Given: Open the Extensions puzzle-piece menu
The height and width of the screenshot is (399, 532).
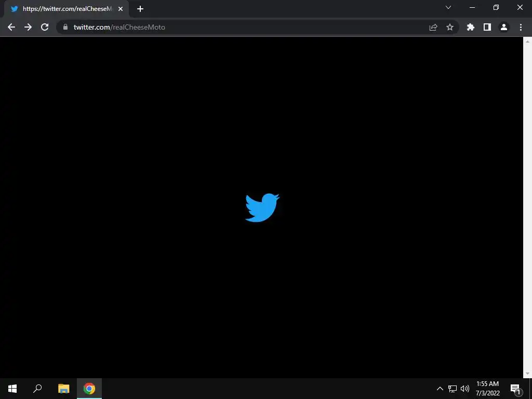Looking at the screenshot, I should pyautogui.click(x=470, y=27).
